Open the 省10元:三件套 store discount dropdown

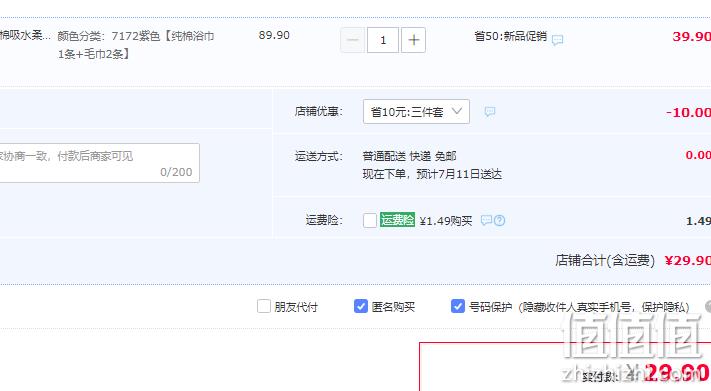pyautogui.click(x=416, y=112)
